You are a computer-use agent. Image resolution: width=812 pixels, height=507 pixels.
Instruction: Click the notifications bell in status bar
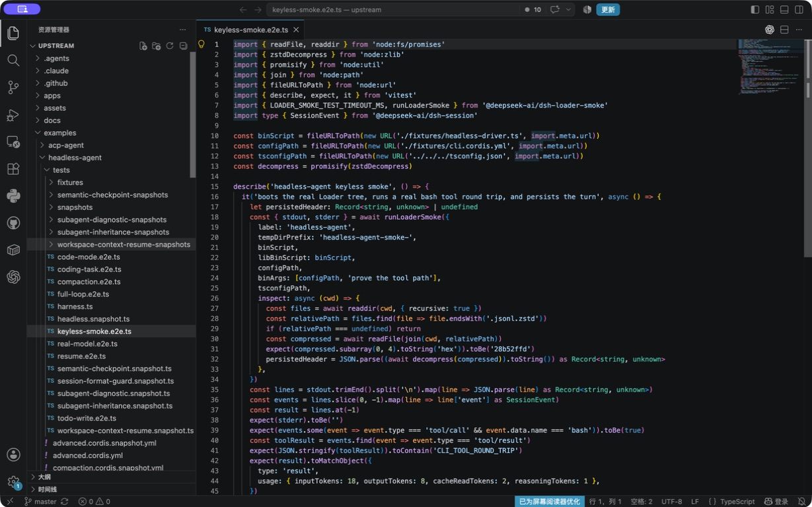pos(801,502)
